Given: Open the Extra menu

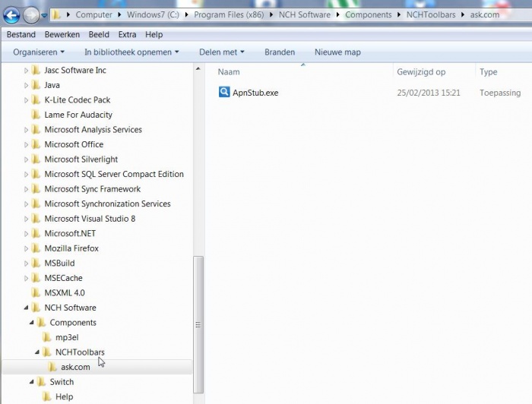Looking at the screenshot, I should click(127, 35).
